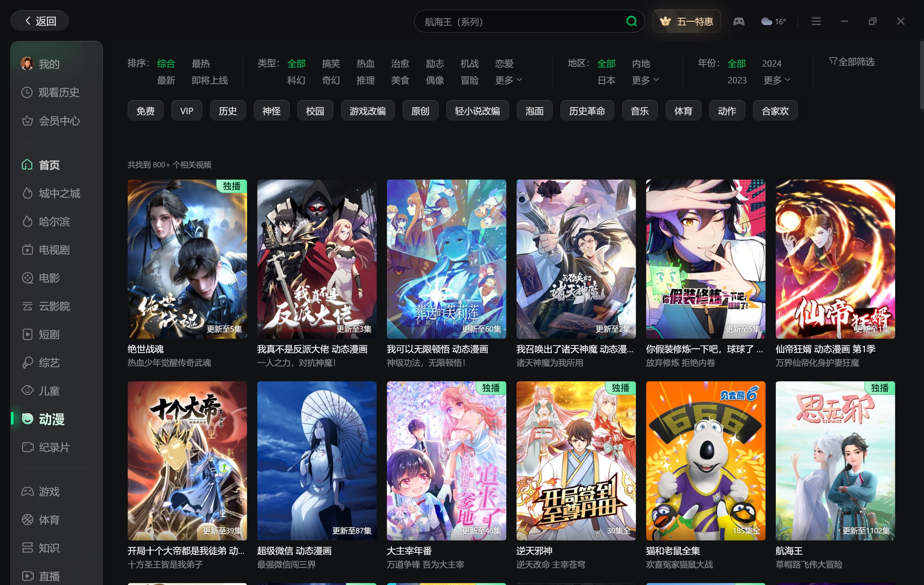Toggle the VIP filter tag
924x585 pixels.
point(186,110)
